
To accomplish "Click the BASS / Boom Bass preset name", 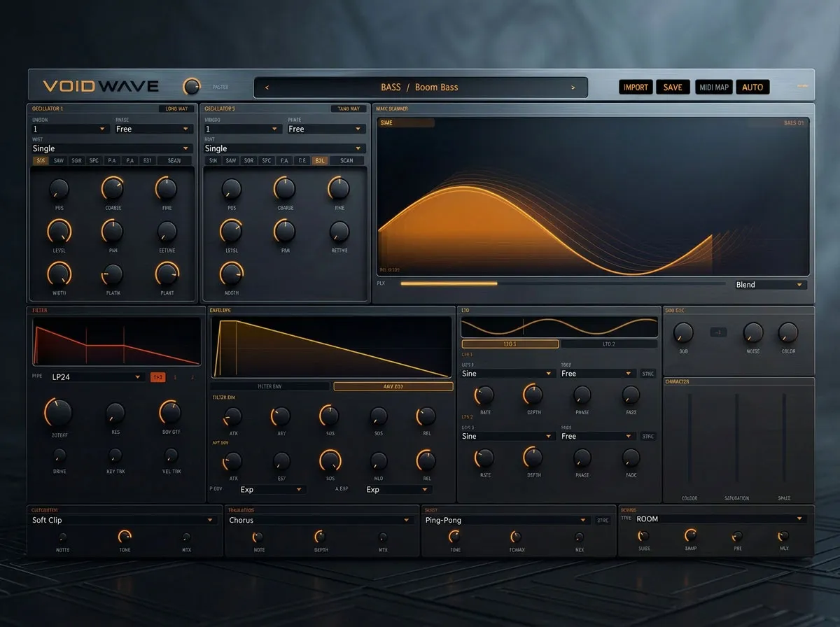I will (x=419, y=87).
